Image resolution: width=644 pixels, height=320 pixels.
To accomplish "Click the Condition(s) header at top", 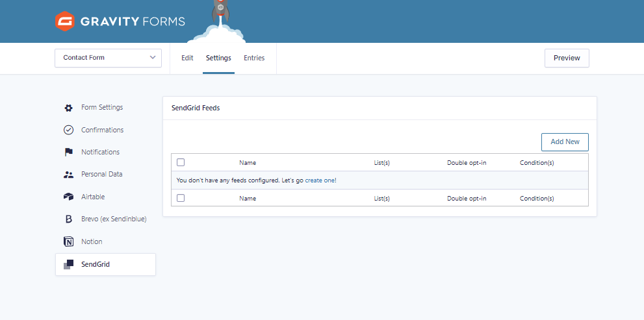I will 537,163.
